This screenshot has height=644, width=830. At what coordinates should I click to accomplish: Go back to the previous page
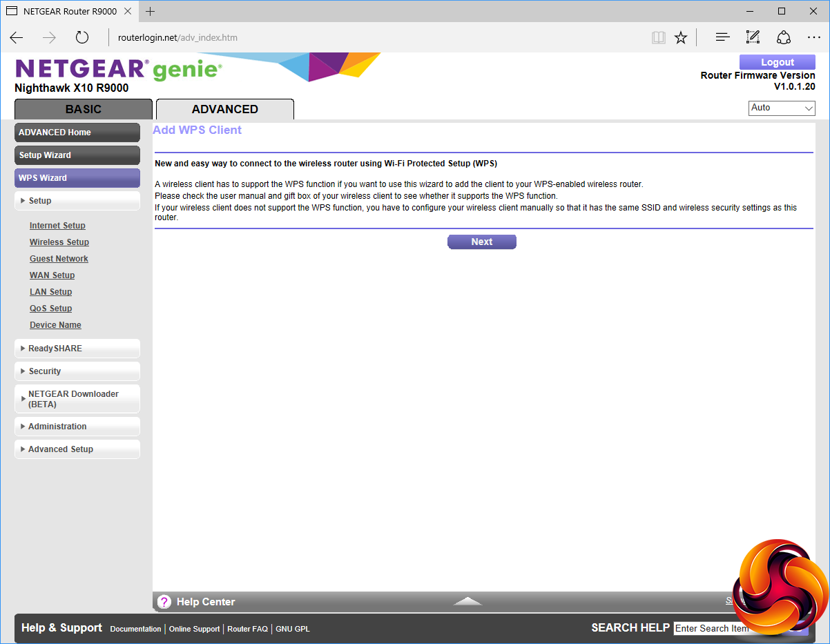point(17,37)
